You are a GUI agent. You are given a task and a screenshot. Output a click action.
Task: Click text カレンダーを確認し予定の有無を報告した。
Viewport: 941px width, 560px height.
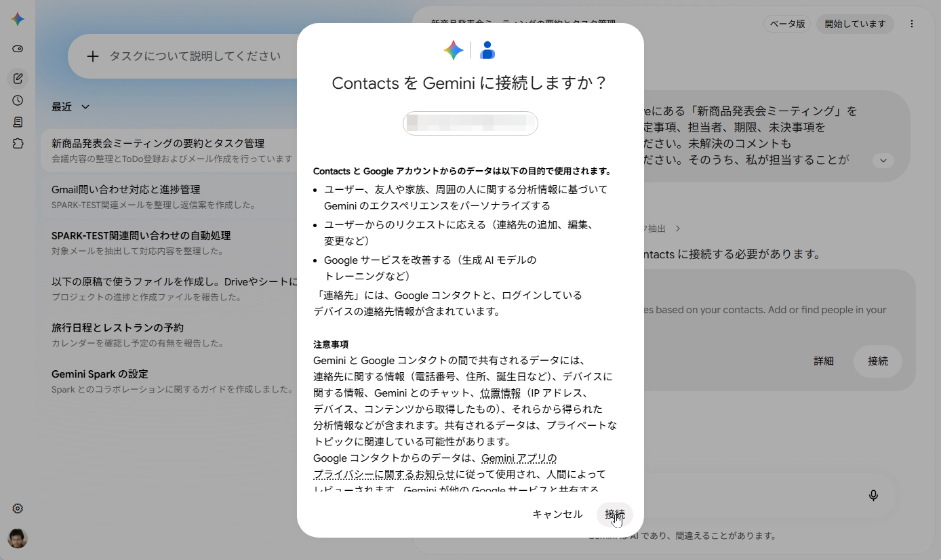point(138,343)
